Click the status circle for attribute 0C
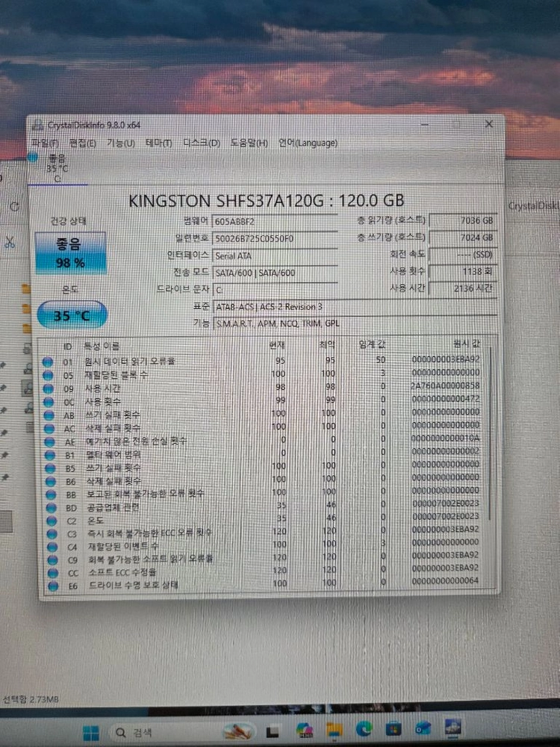560x747 pixels. coord(49,402)
